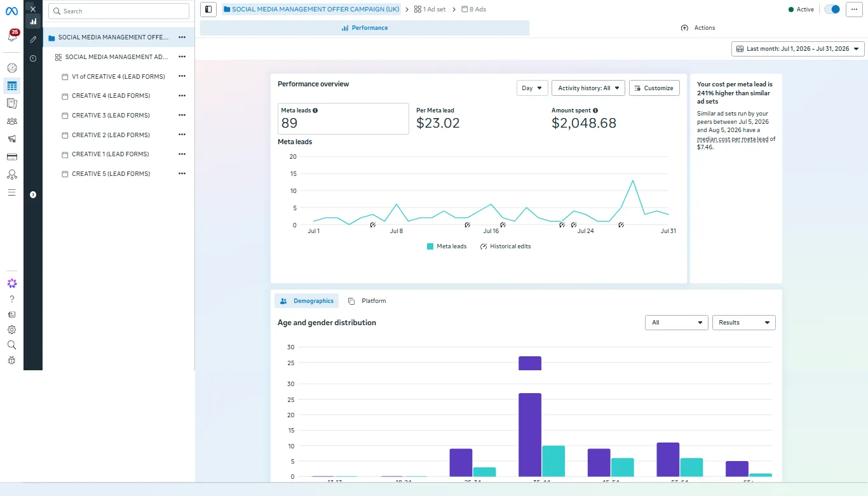Open Account overview gauge icon

pyautogui.click(x=11, y=68)
